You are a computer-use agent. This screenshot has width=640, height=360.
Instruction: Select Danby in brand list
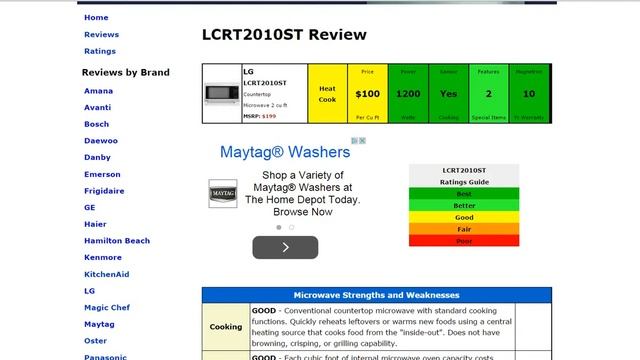[x=97, y=157]
